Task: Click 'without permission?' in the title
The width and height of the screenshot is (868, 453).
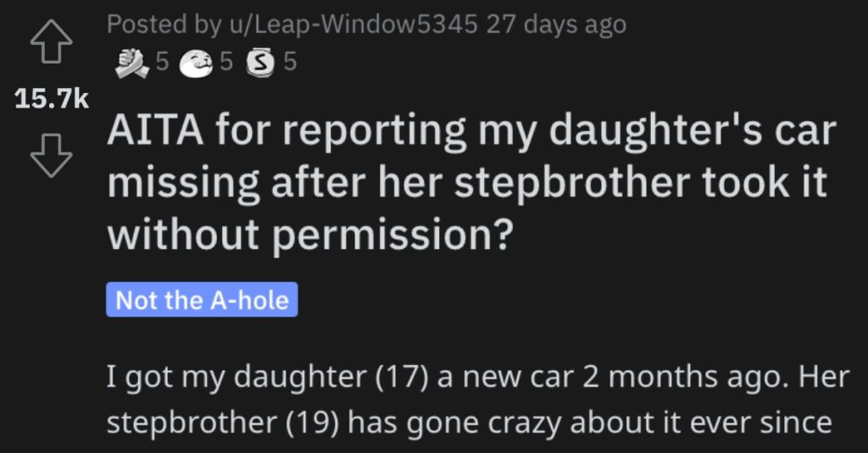Action: [309, 235]
